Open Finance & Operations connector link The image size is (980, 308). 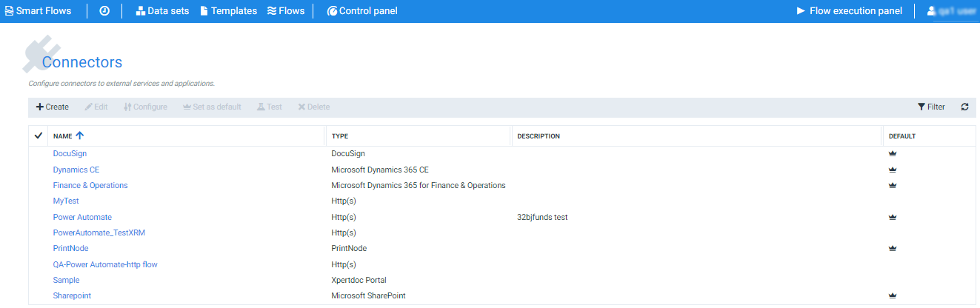click(x=90, y=185)
